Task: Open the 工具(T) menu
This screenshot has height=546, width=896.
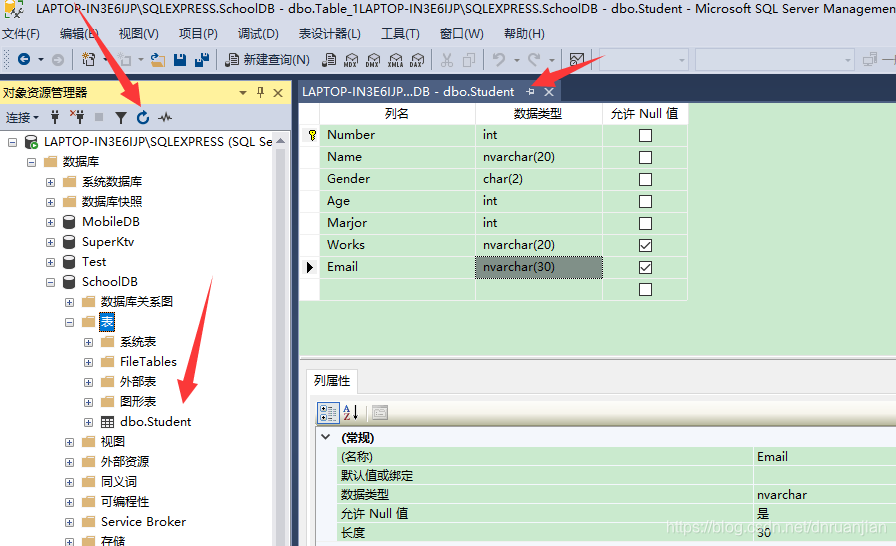Action: point(401,34)
